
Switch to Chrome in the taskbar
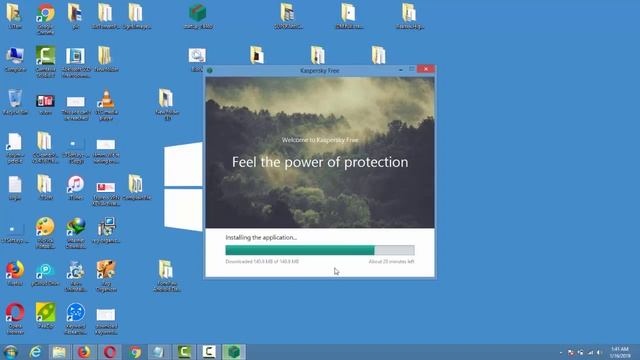(x=135, y=352)
